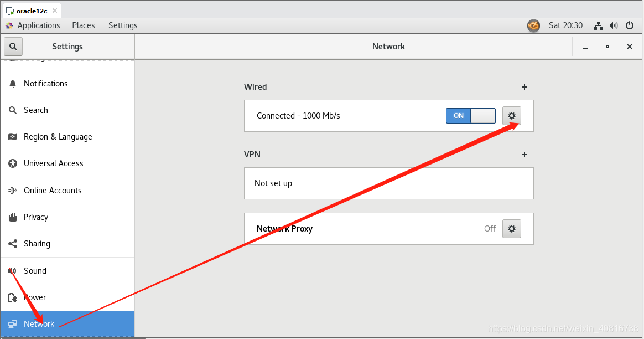
Task: Select Privacy in the sidebar
Action: [x=67, y=217]
